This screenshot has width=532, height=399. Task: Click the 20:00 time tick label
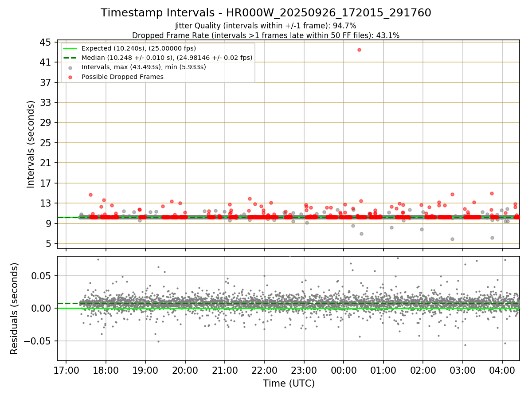tap(185, 370)
